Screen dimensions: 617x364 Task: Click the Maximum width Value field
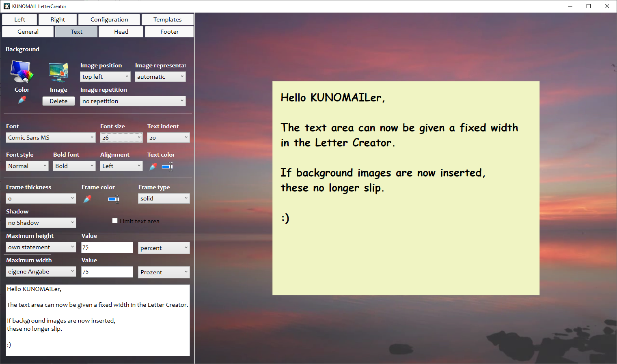(x=107, y=272)
